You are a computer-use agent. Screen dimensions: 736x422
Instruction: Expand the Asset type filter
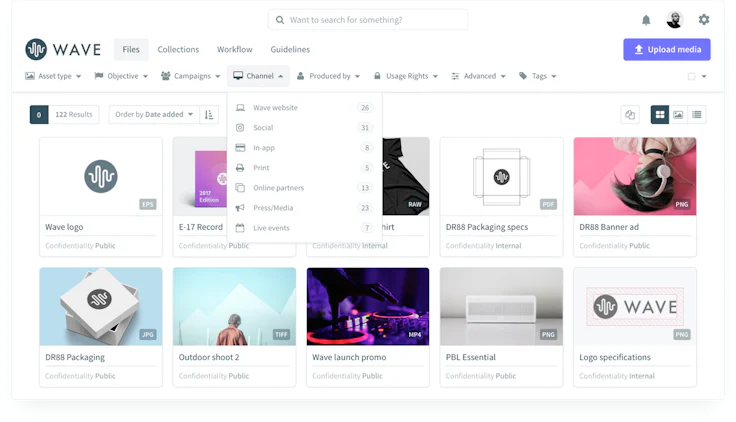coord(53,76)
